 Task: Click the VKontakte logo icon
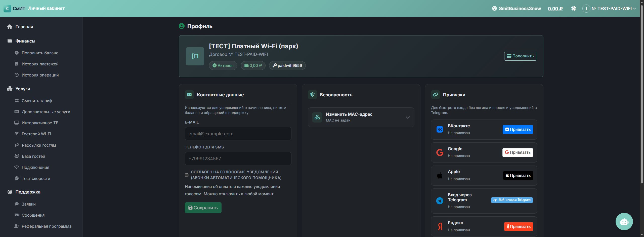click(x=440, y=129)
